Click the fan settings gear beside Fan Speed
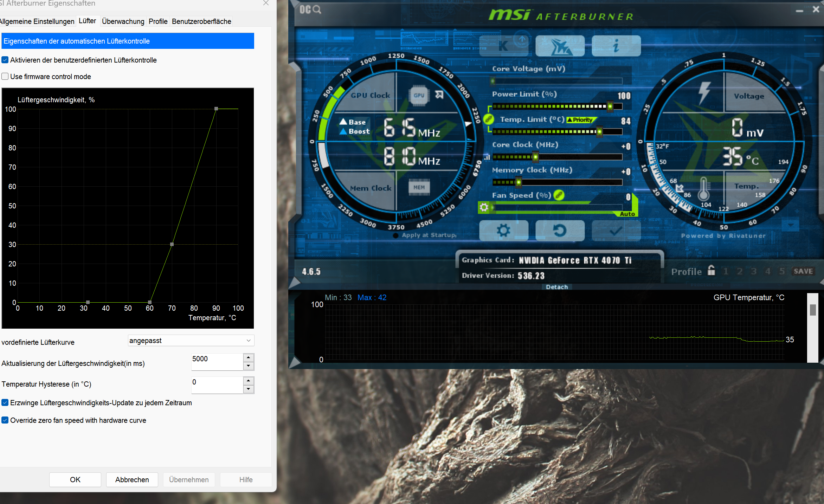 coord(484,207)
